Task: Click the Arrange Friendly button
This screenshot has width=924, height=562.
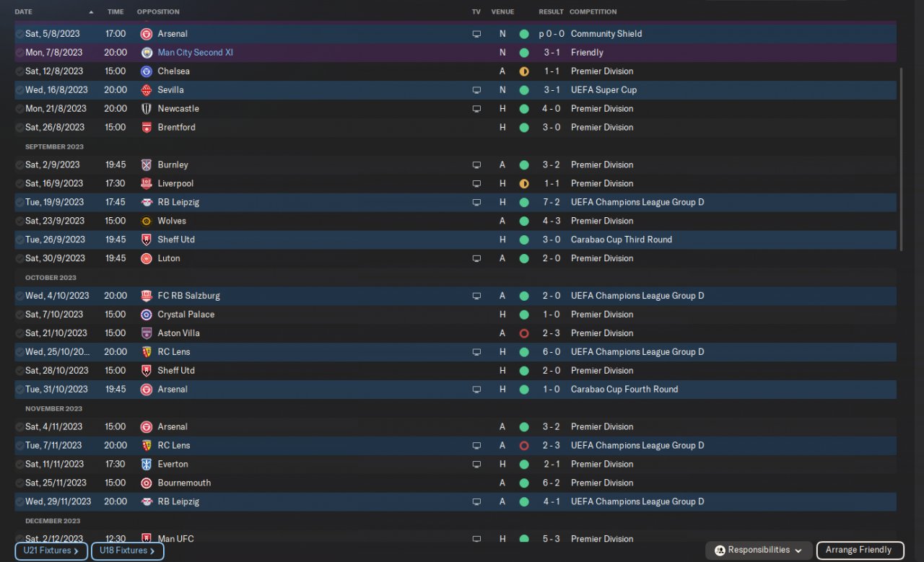Action: tap(859, 550)
